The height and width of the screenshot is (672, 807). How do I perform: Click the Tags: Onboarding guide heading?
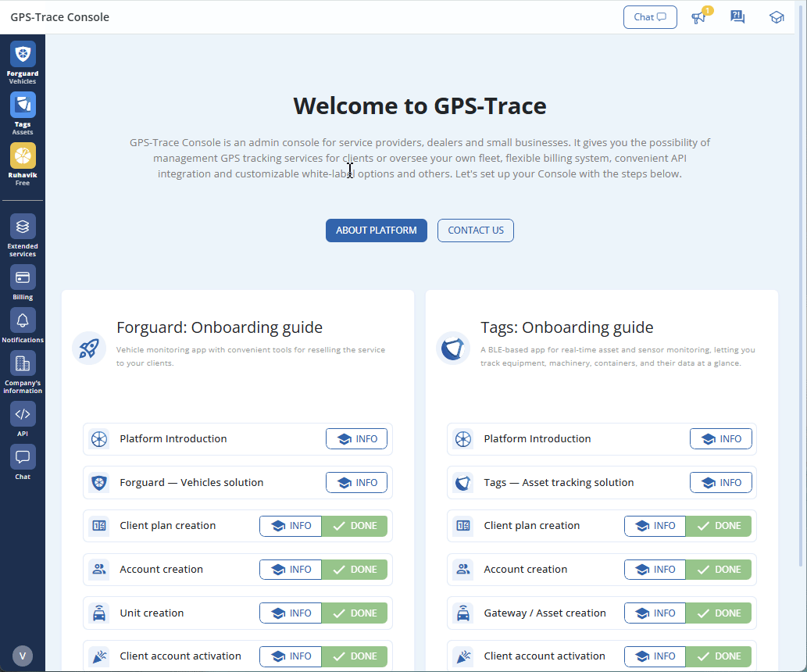click(566, 327)
